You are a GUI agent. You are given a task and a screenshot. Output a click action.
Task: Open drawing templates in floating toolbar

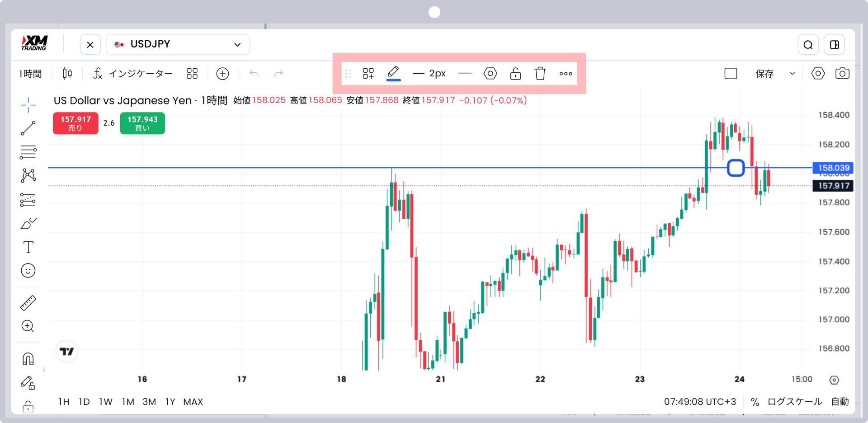click(x=368, y=73)
